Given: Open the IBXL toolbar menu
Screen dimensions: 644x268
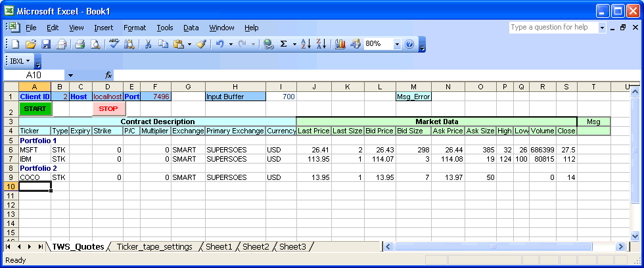Looking at the screenshot, I should tap(20, 61).
